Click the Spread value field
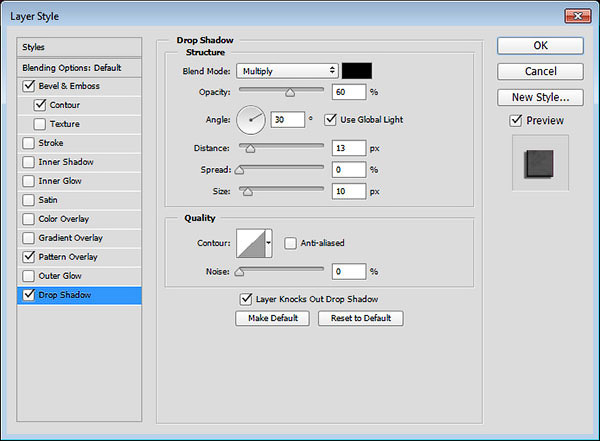 349,170
